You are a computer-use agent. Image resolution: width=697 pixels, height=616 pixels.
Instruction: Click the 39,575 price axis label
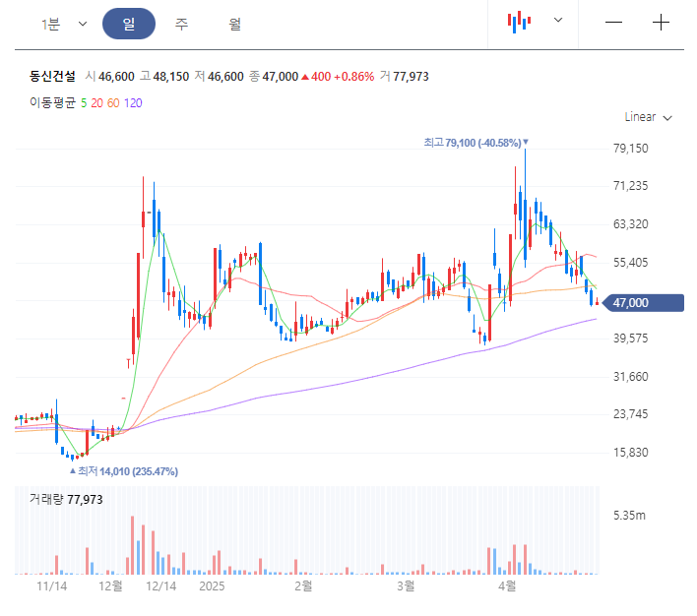coord(630,339)
